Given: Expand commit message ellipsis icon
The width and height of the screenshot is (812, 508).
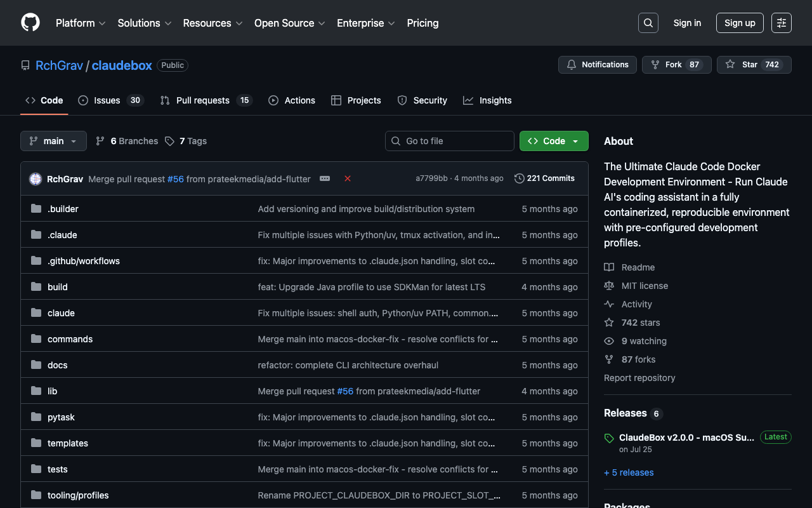Looking at the screenshot, I should click(x=325, y=178).
